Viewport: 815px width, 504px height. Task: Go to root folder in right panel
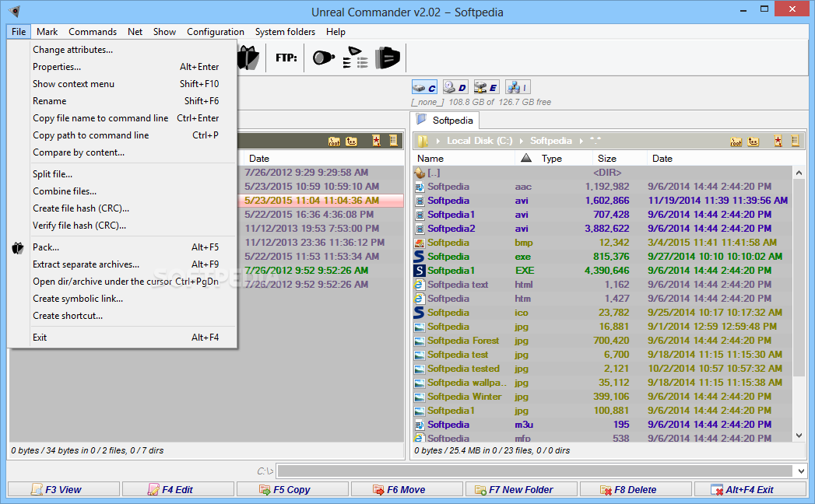[736, 142]
